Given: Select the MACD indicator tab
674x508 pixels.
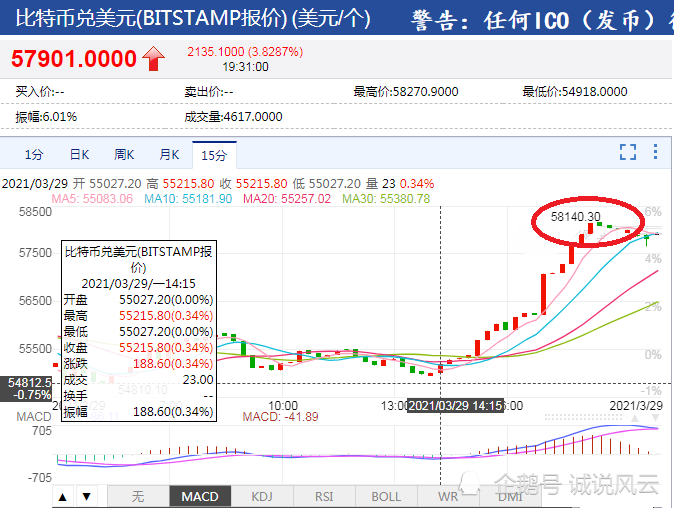Looking at the screenshot, I should point(200,497).
